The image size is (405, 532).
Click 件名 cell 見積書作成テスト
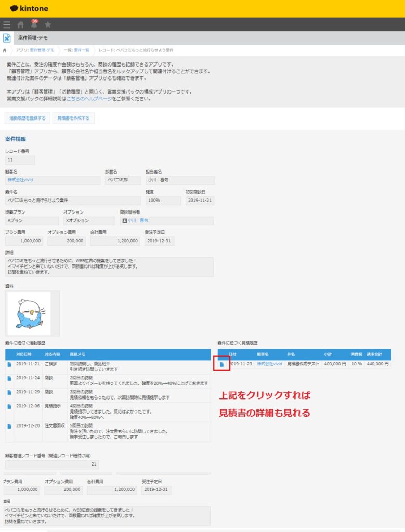(x=303, y=364)
